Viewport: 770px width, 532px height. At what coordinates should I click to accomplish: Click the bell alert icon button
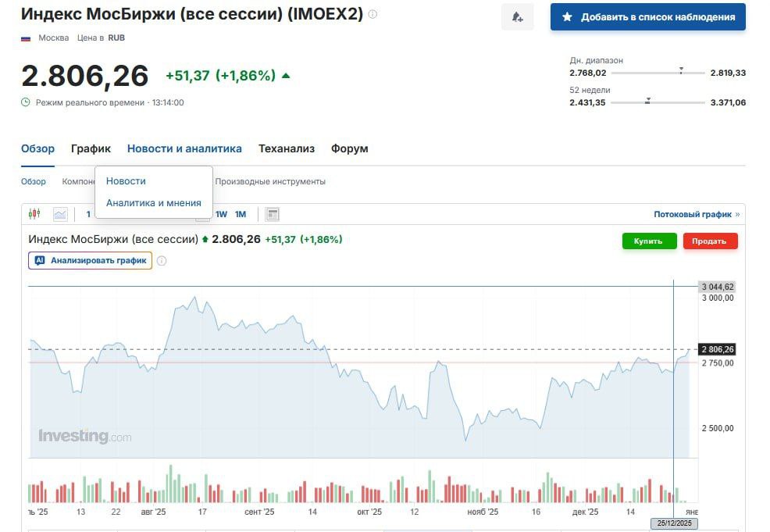tap(517, 17)
